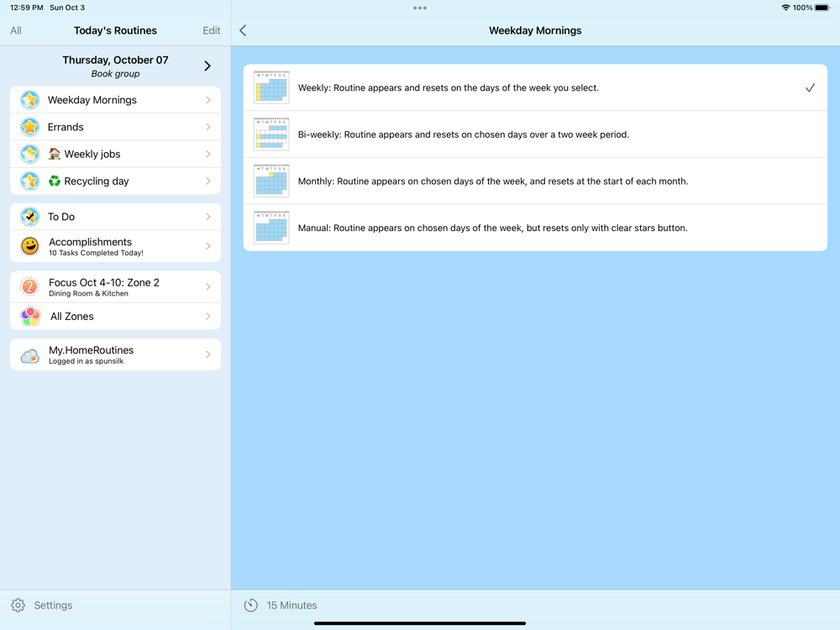
Task: Tap the Today's Routines title
Action: click(x=115, y=30)
